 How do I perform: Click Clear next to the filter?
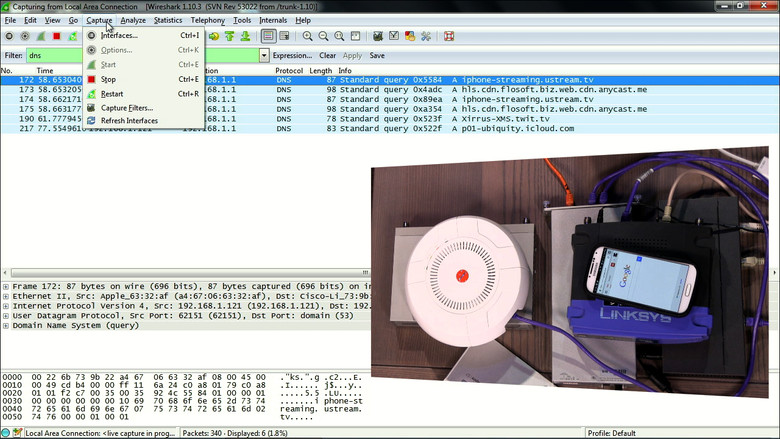click(x=327, y=56)
